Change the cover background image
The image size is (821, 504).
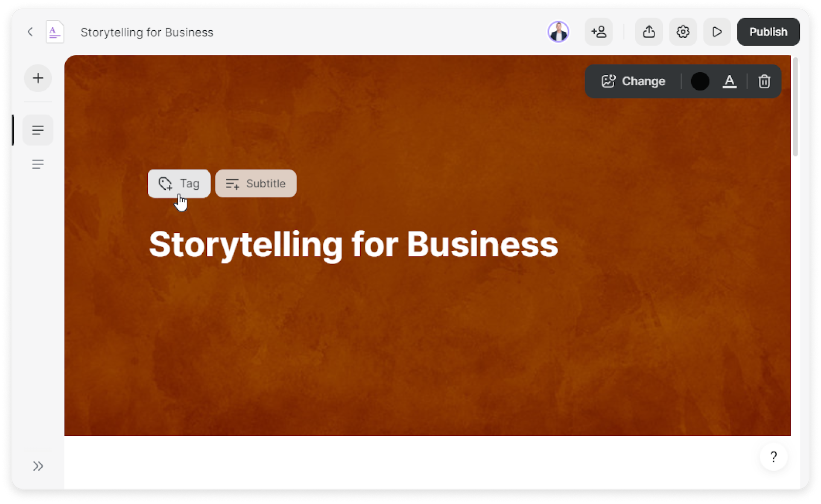point(633,82)
